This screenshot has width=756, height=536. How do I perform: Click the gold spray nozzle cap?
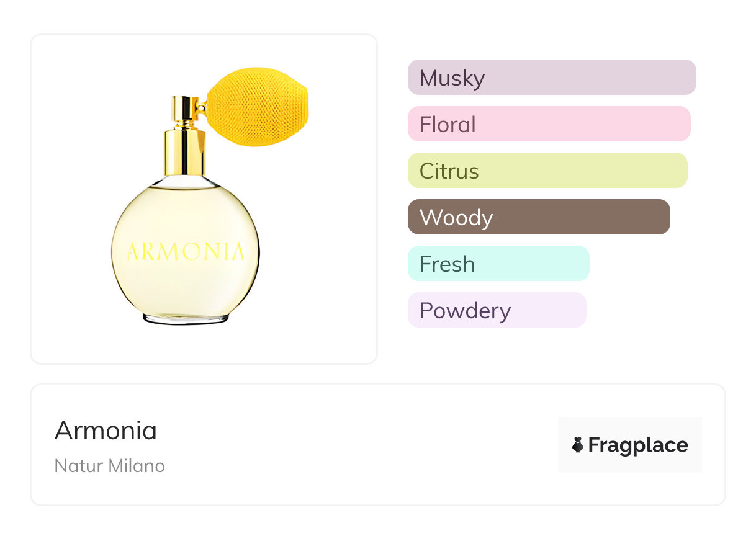click(x=184, y=112)
